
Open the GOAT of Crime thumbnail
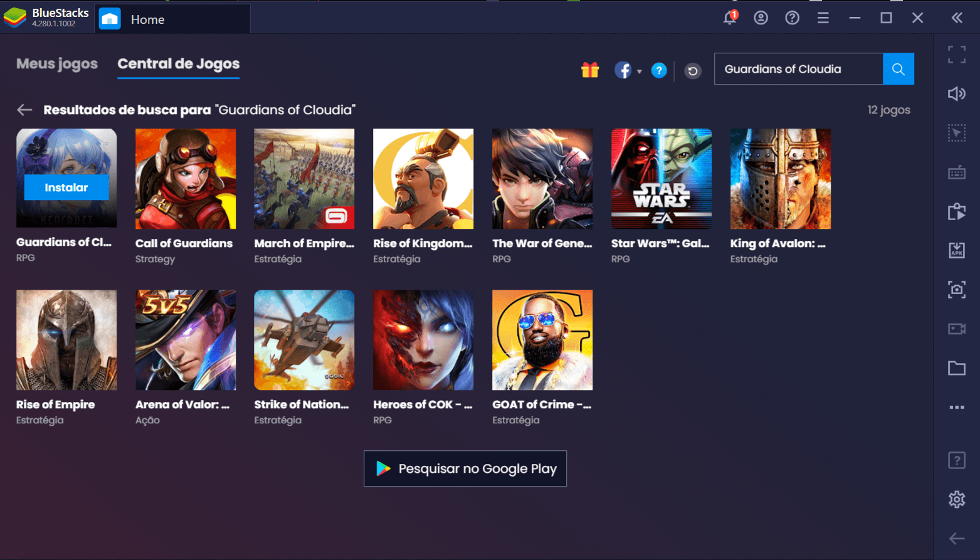pyautogui.click(x=542, y=340)
